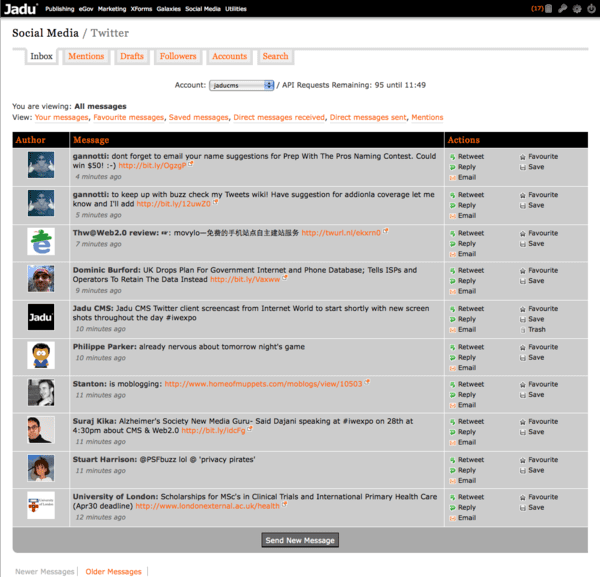The image size is (600, 577).
Task: Click '(17)' notification count in header
Action: tap(537, 8)
